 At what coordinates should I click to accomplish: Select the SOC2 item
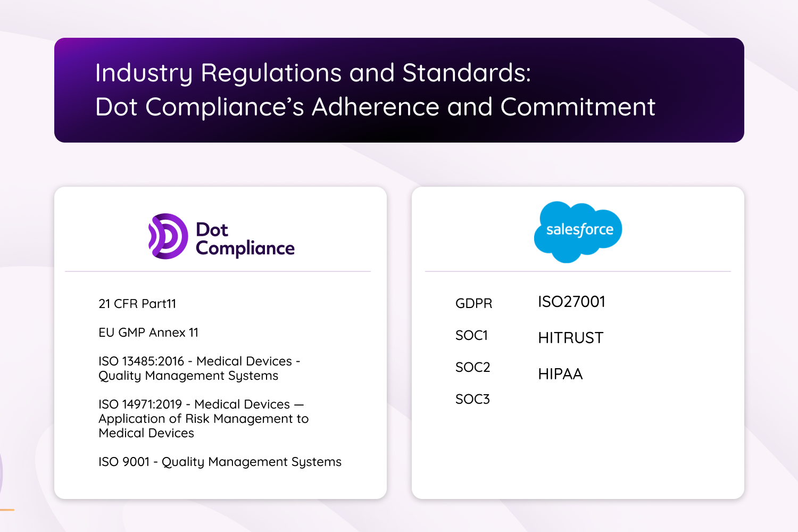point(472,367)
